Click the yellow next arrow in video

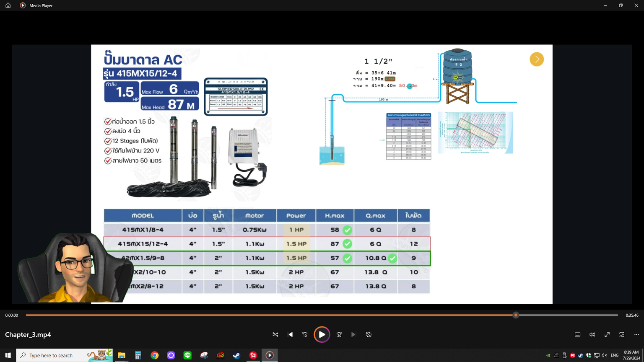[x=537, y=59]
